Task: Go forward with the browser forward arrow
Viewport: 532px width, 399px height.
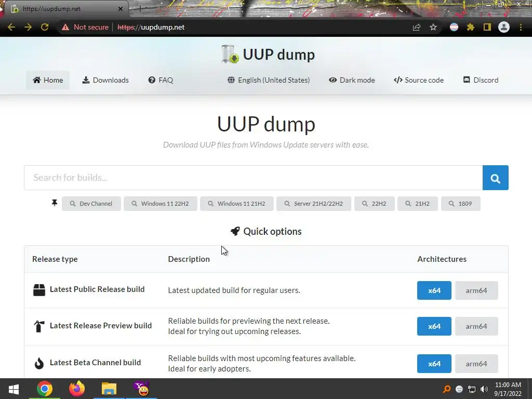Action: 28,27
